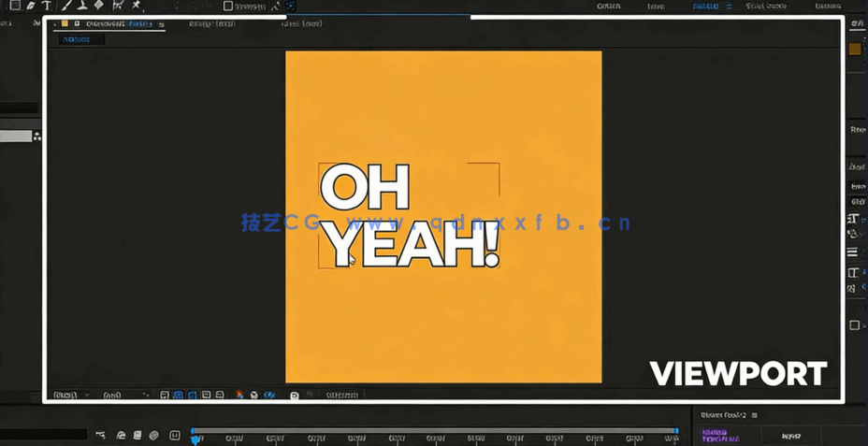Select the Puppet Pin tool
Viewport: 868px width, 446px height.
(137, 6)
